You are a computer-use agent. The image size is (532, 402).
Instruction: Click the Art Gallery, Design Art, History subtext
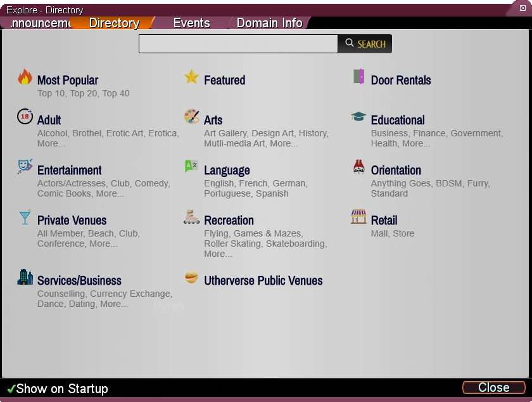click(x=266, y=133)
